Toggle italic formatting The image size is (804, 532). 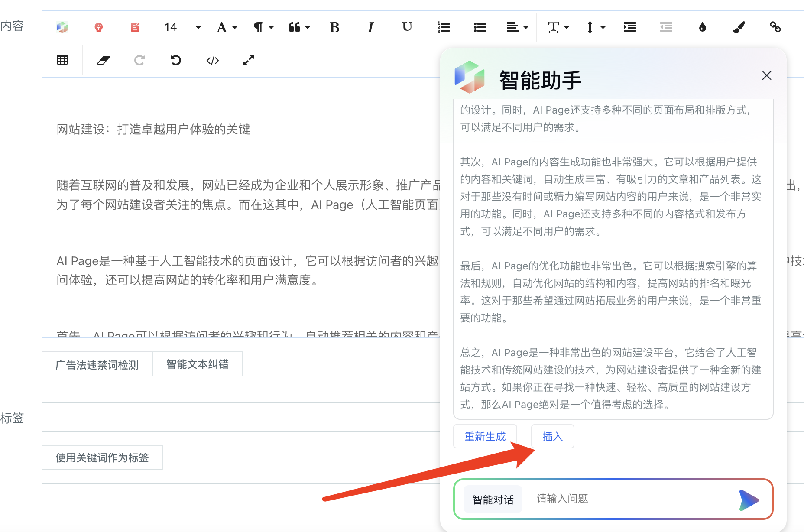pyautogui.click(x=370, y=27)
